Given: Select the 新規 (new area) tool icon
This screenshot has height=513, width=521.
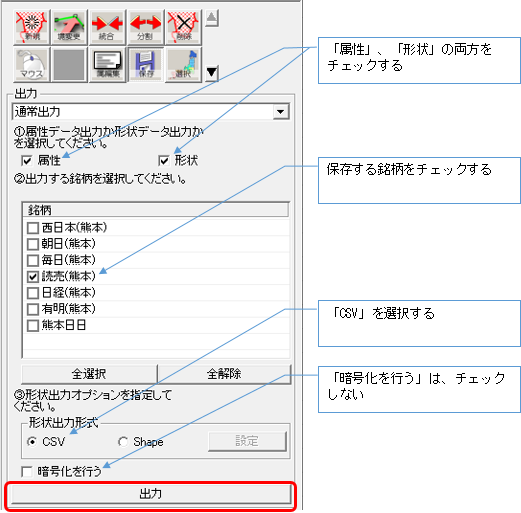Looking at the screenshot, I should 32,27.
